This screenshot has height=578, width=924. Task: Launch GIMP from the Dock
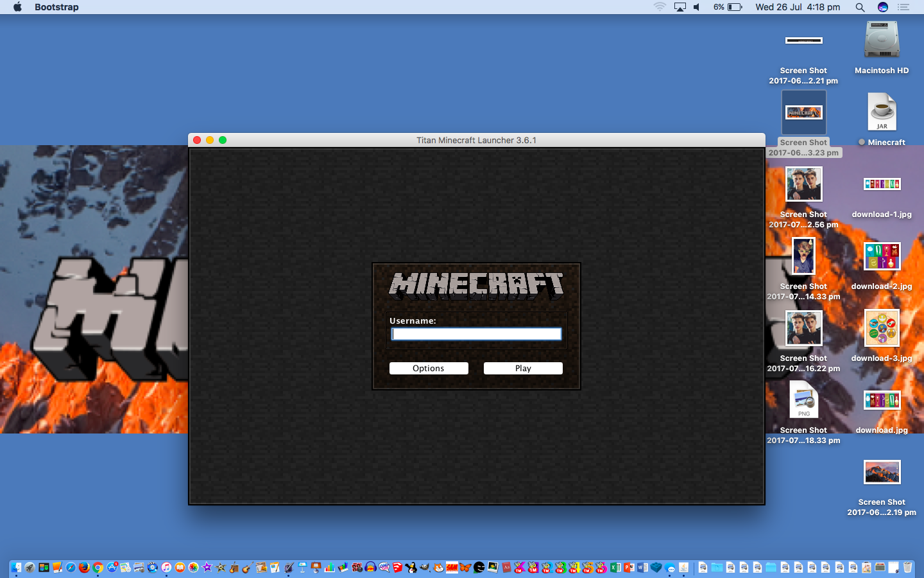[x=425, y=567]
